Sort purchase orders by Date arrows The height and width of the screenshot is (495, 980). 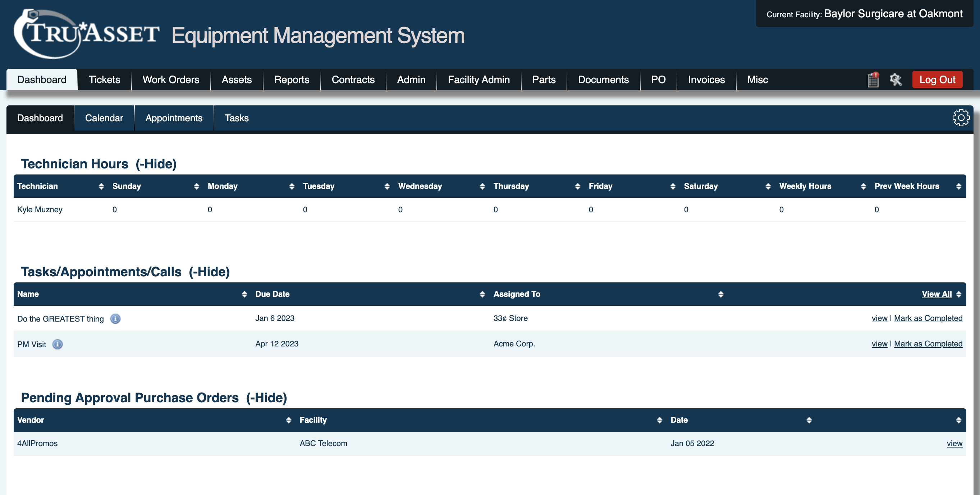(x=809, y=420)
